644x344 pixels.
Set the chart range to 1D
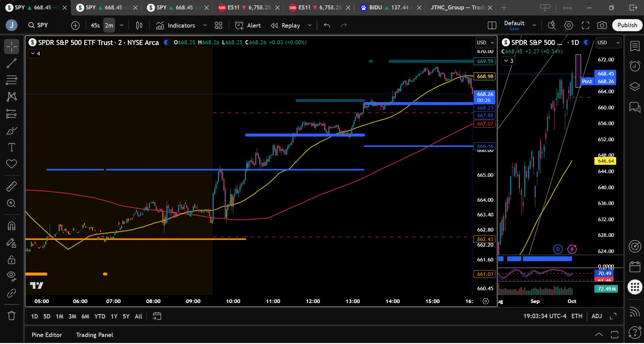[x=35, y=316]
